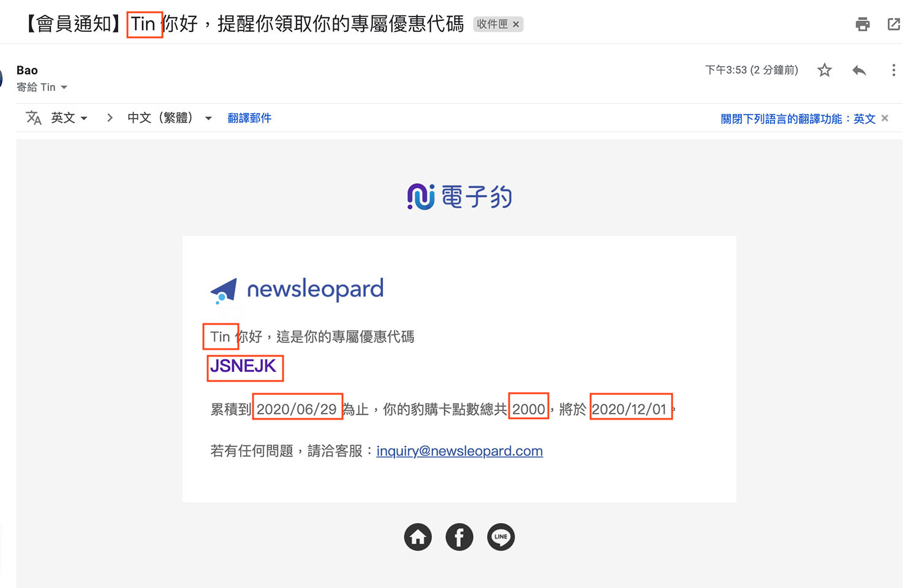Click the newsleopard paper plane logo

point(297,290)
